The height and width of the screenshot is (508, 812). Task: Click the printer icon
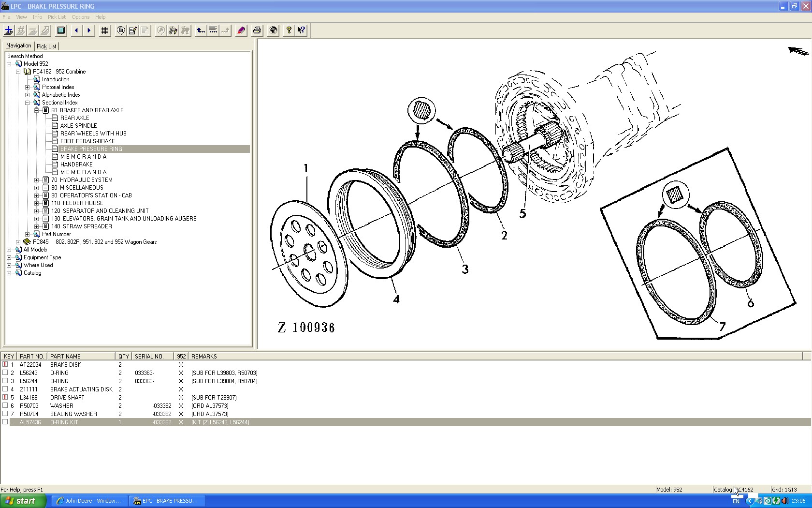point(257,30)
